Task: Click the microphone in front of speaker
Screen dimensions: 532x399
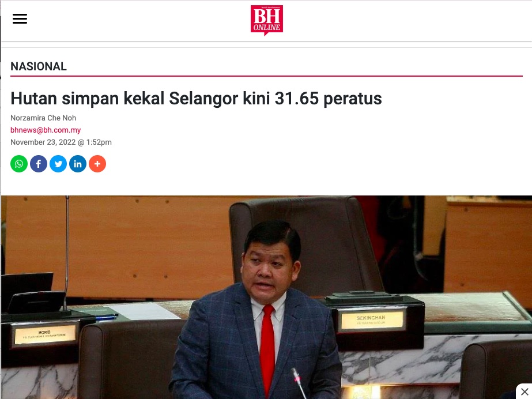Action: coord(299,383)
